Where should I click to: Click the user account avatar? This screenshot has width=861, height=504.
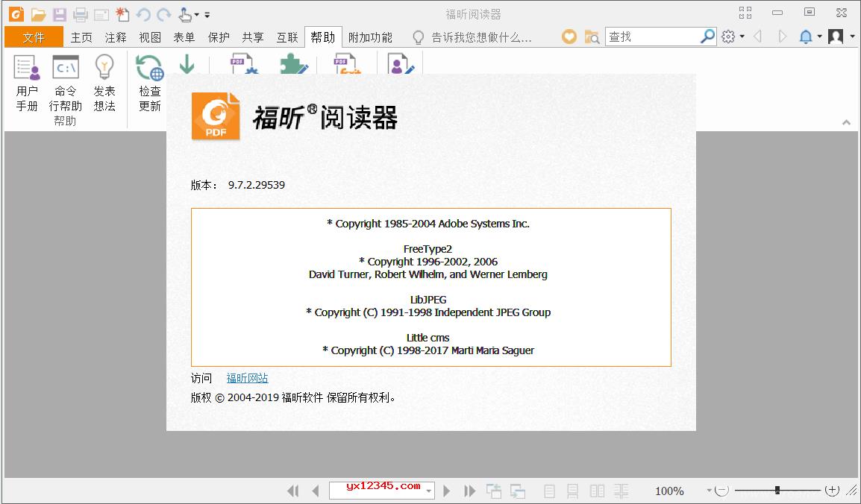(x=836, y=37)
